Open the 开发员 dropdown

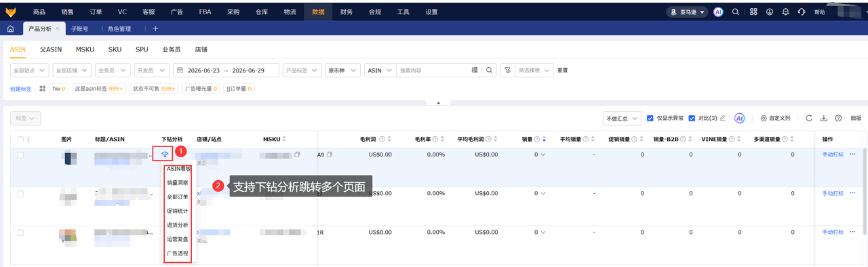pos(151,70)
